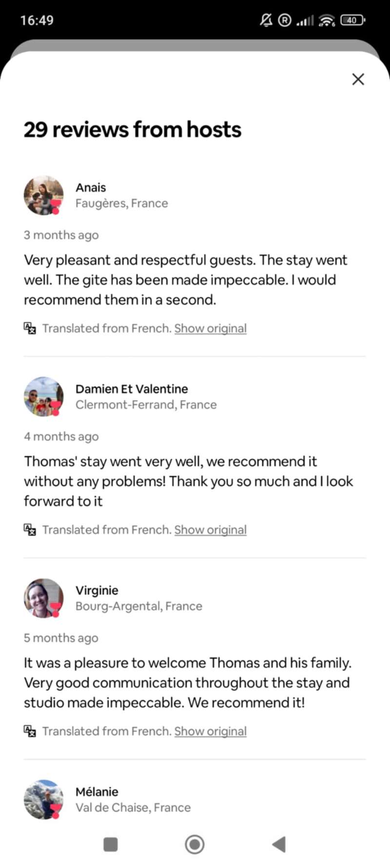
Task: Open Damien Et Valentine's profile picture
Action: pyautogui.click(x=43, y=397)
